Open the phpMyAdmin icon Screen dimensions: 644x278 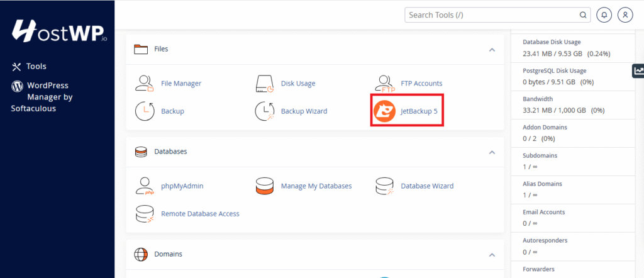[144, 186]
